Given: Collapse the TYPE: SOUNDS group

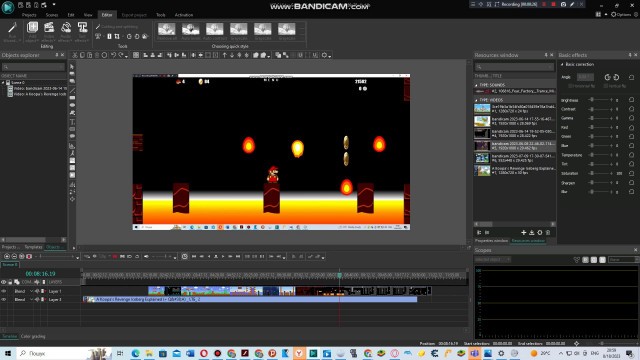Looking at the screenshot, I should [x=476, y=85].
